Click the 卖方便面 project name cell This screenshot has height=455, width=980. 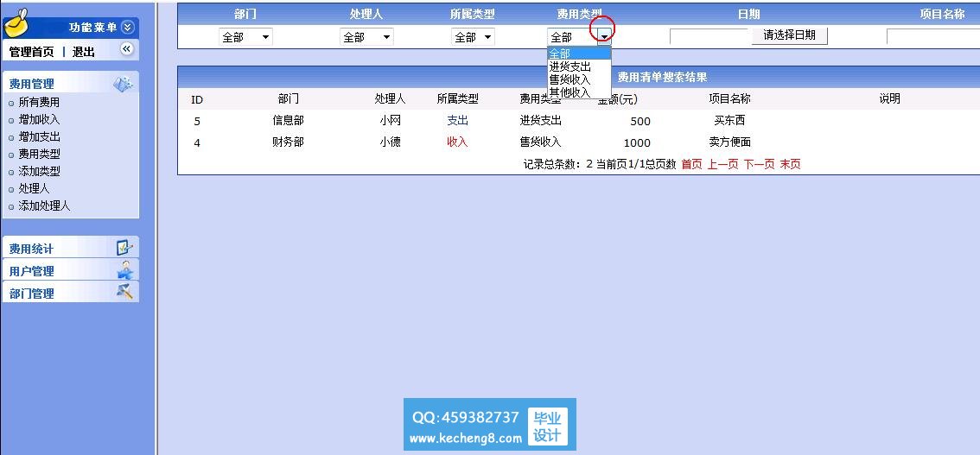tap(729, 142)
